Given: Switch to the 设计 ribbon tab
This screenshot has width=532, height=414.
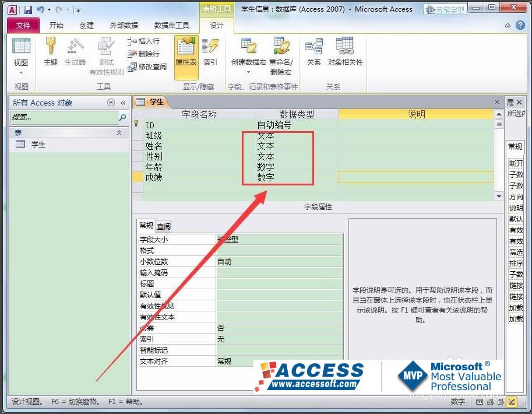Looking at the screenshot, I should point(216,26).
